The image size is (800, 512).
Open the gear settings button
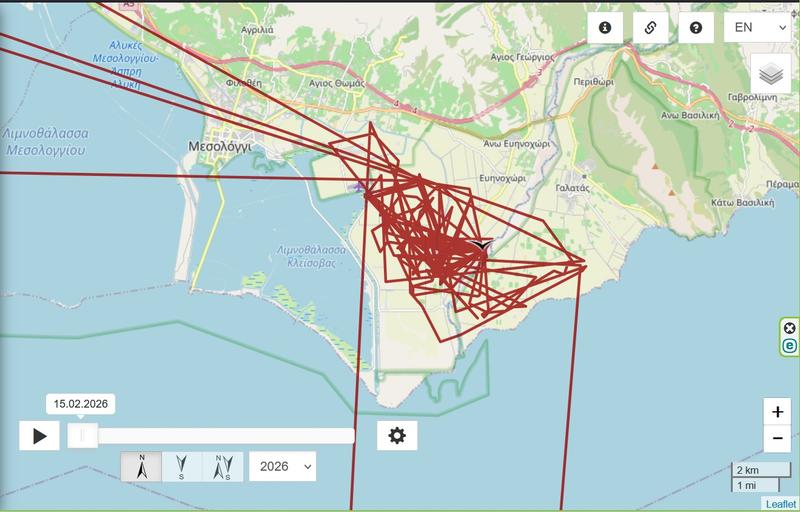click(x=397, y=436)
